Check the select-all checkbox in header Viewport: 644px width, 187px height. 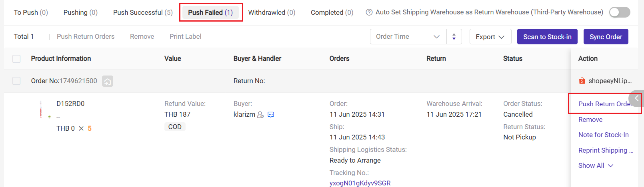[16, 59]
